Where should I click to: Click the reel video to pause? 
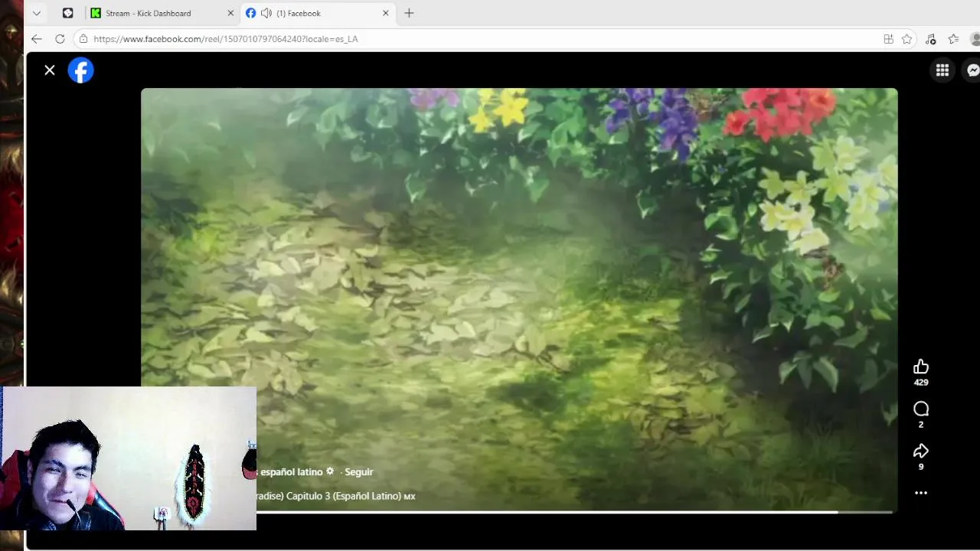coord(519,298)
